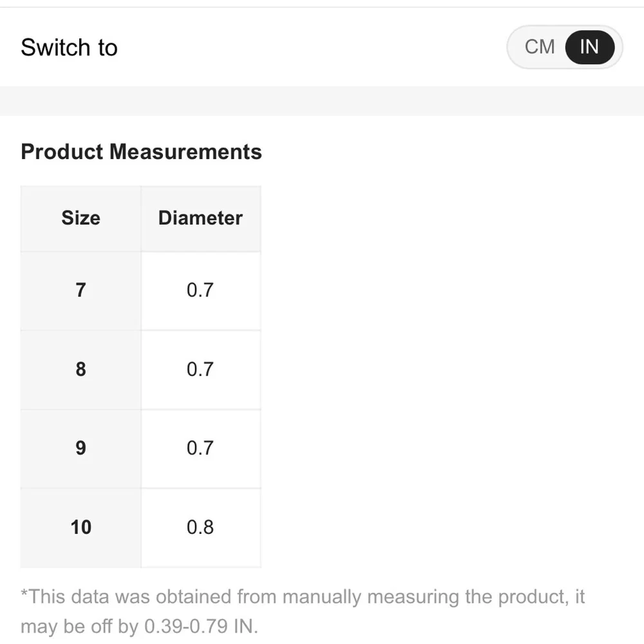Click the Product Measurements heading
Image resolution: width=644 pixels, height=644 pixels.
coord(141,152)
